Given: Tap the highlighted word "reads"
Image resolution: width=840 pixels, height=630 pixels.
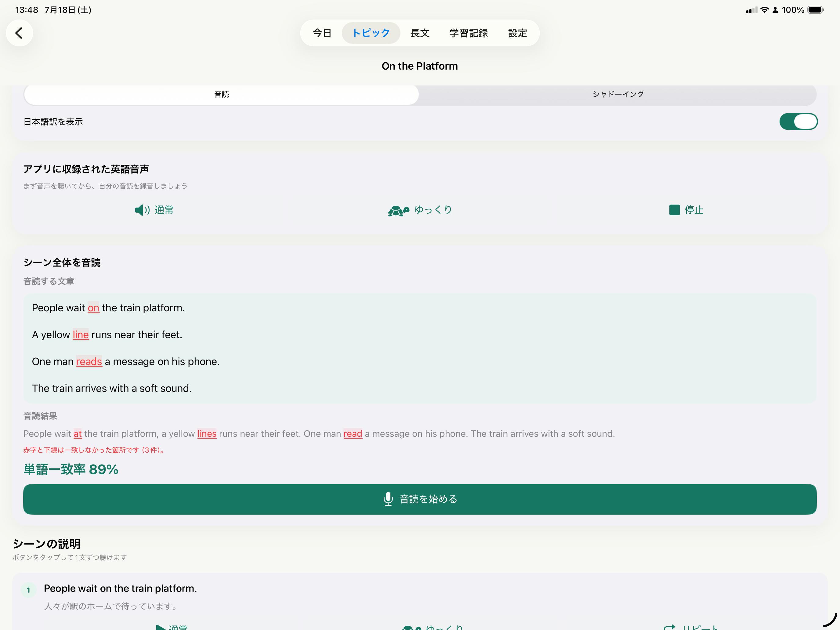Looking at the screenshot, I should pyautogui.click(x=89, y=361).
